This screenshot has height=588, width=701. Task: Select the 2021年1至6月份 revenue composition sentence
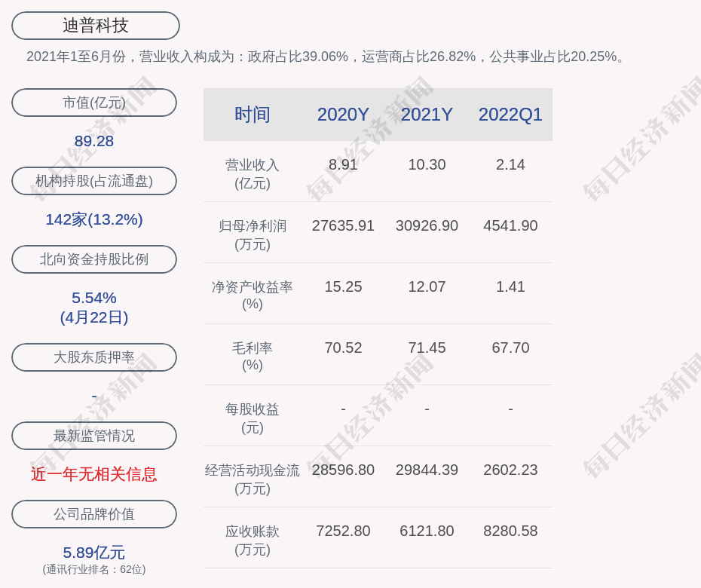click(326, 57)
